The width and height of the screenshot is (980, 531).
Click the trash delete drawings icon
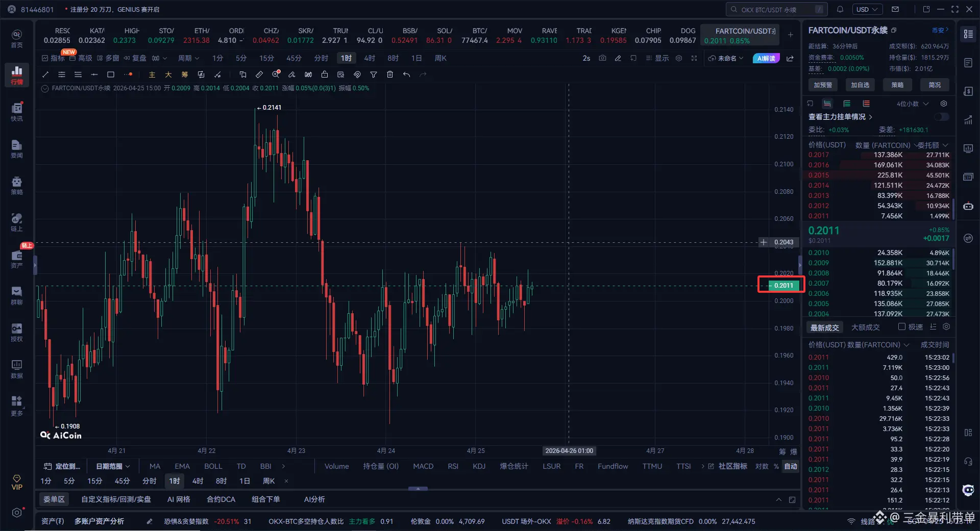coord(390,74)
